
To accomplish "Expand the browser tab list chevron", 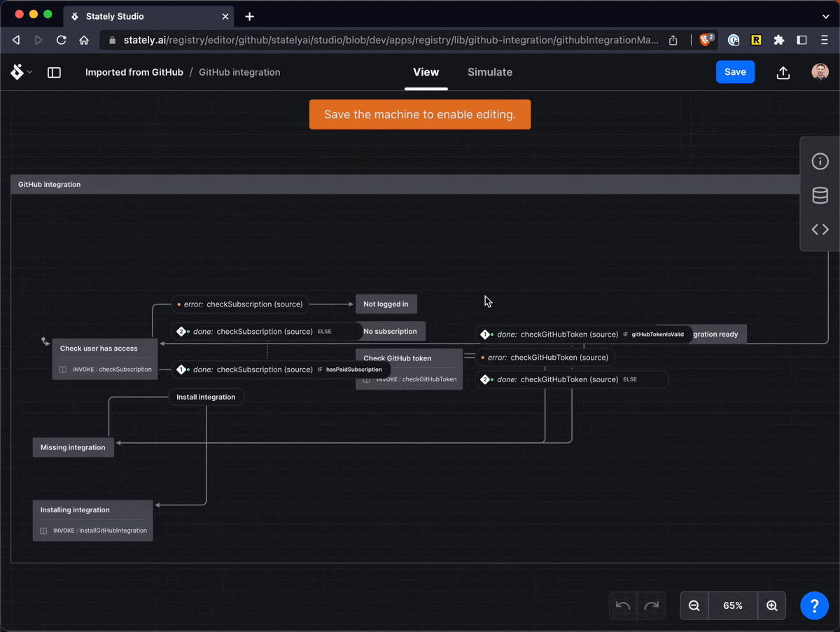I will tap(826, 16).
